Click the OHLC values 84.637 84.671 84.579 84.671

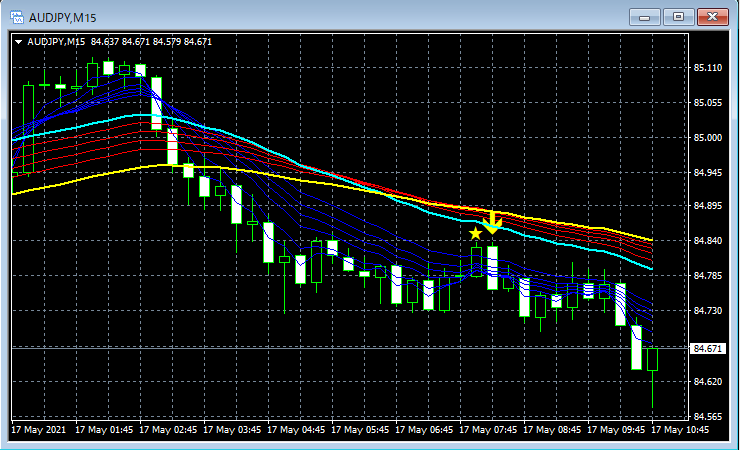pyautogui.click(x=151, y=42)
